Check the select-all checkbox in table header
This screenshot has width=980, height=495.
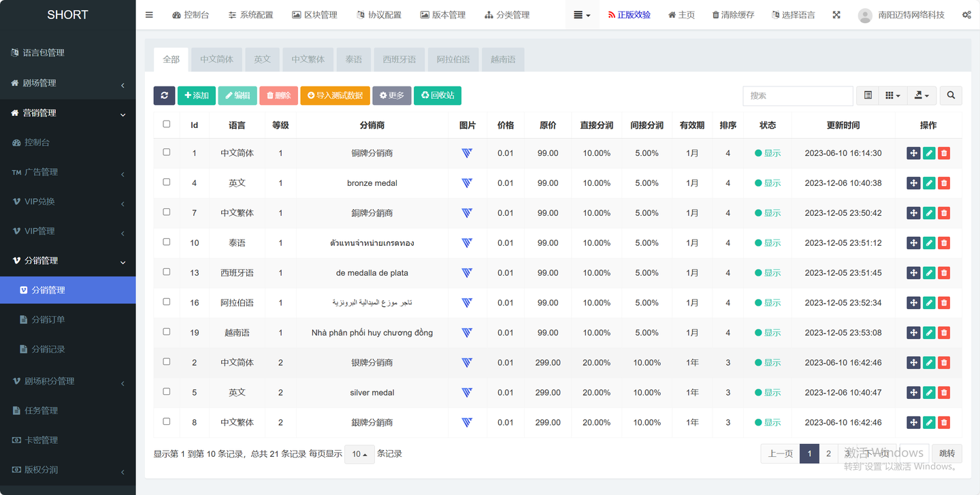pos(167,124)
